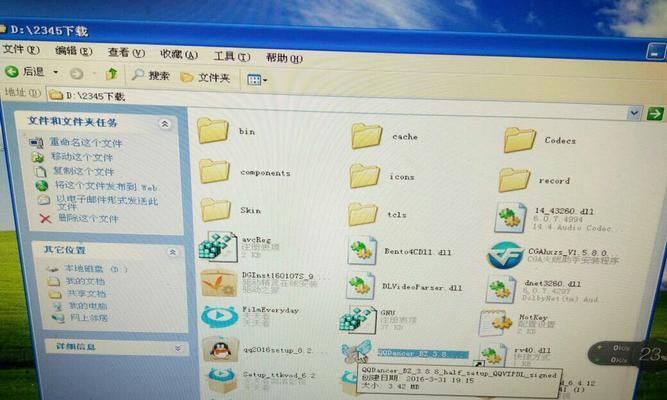Open the 编辑(E) menu
667x400 pixels.
[x=74, y=51]
